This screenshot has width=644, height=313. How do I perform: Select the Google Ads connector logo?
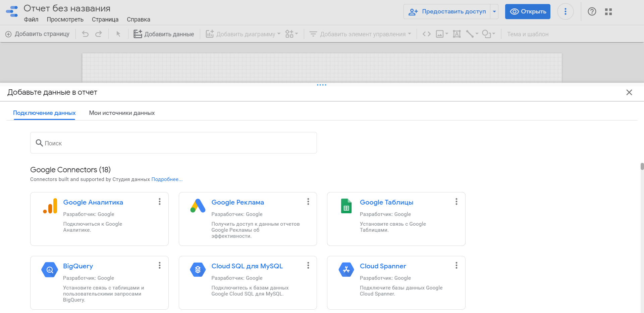(198, 206)
